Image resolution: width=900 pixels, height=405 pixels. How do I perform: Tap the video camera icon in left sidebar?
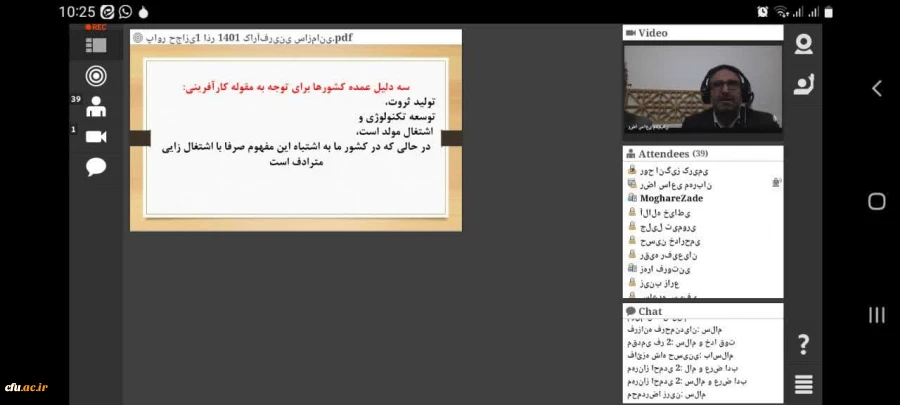click(96, 136)
